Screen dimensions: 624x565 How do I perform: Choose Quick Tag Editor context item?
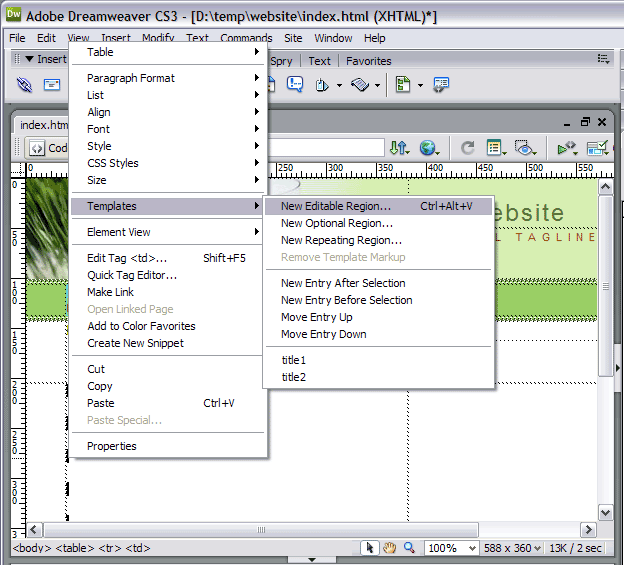tap(168, 275)
